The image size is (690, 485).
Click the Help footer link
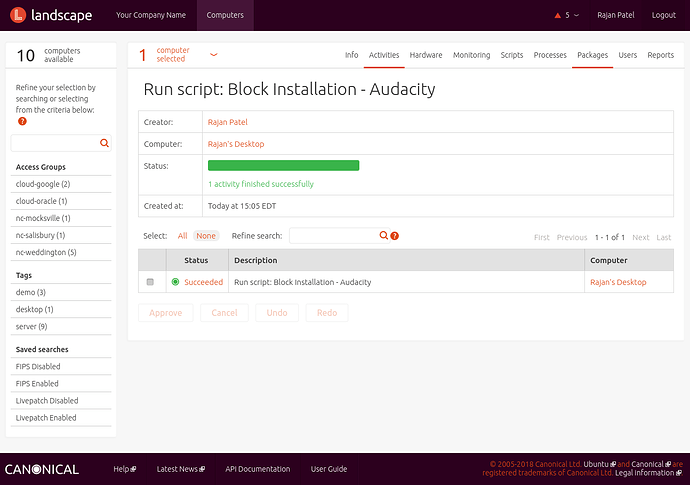pos(125,469)
